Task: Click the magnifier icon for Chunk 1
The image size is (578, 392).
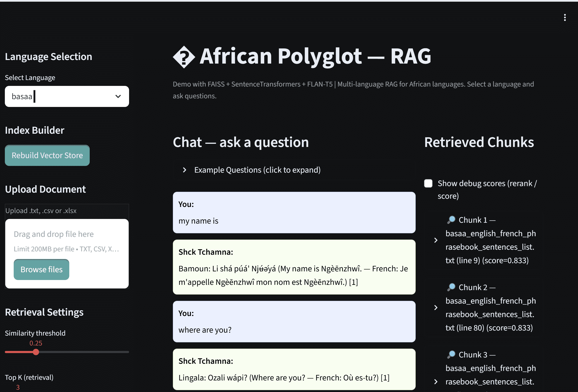Action: [451, 220]
